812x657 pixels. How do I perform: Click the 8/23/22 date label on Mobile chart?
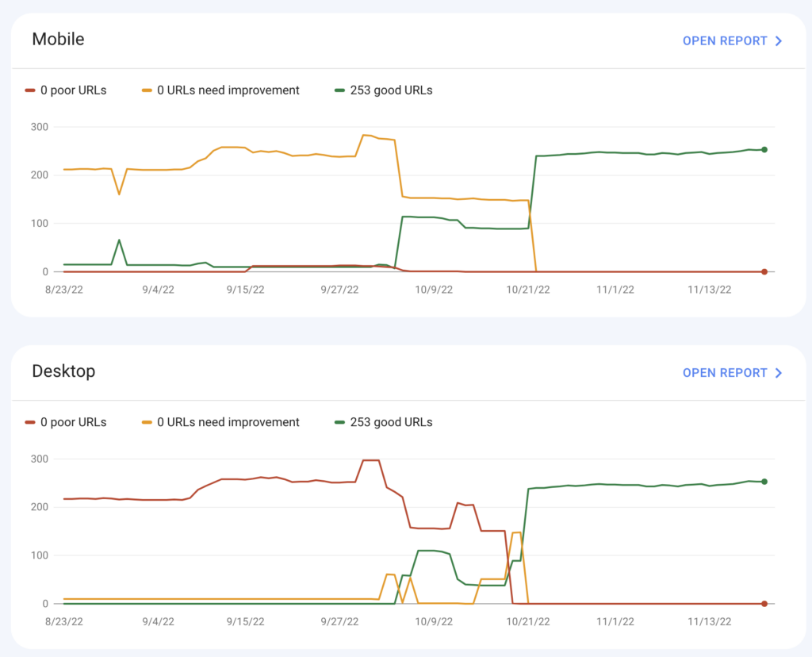tap(64, 290)
